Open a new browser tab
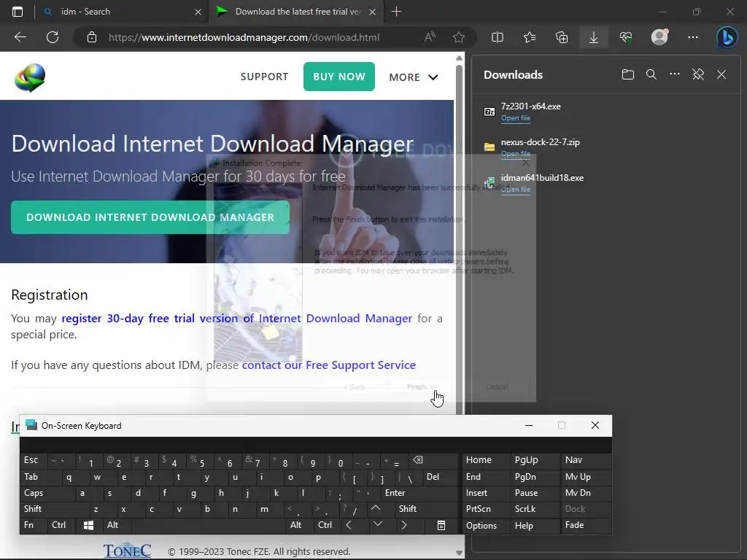 396,12
